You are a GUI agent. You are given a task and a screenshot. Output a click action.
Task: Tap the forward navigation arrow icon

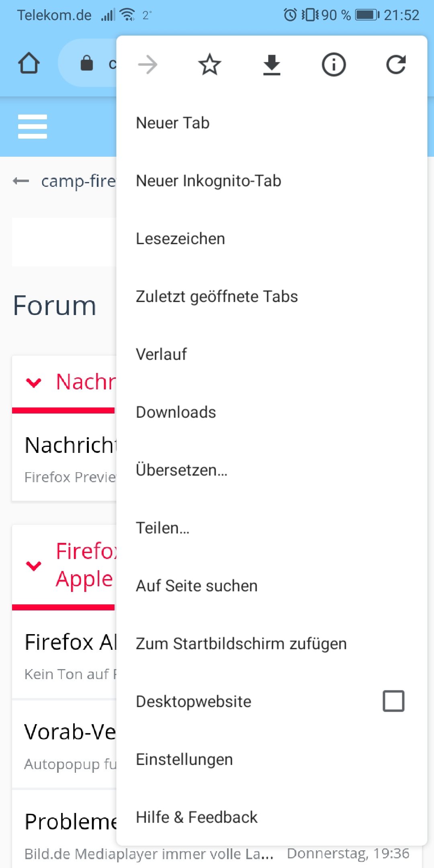click(147, 65)
